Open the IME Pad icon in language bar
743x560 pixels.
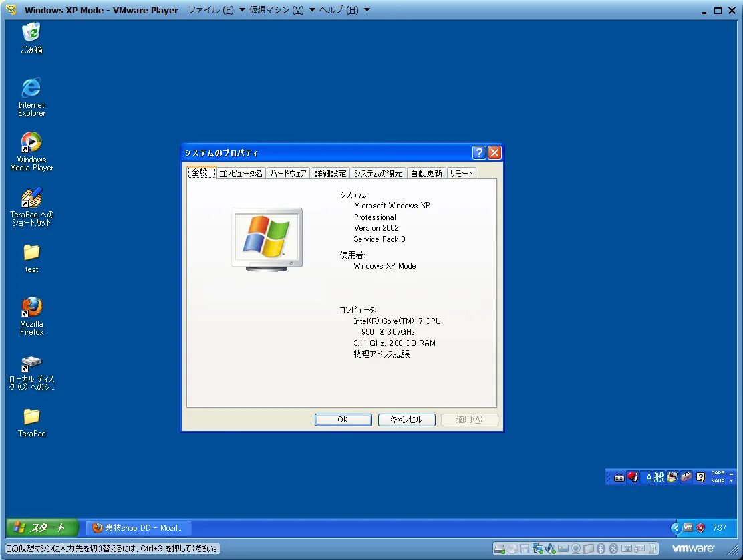point(672,477)
